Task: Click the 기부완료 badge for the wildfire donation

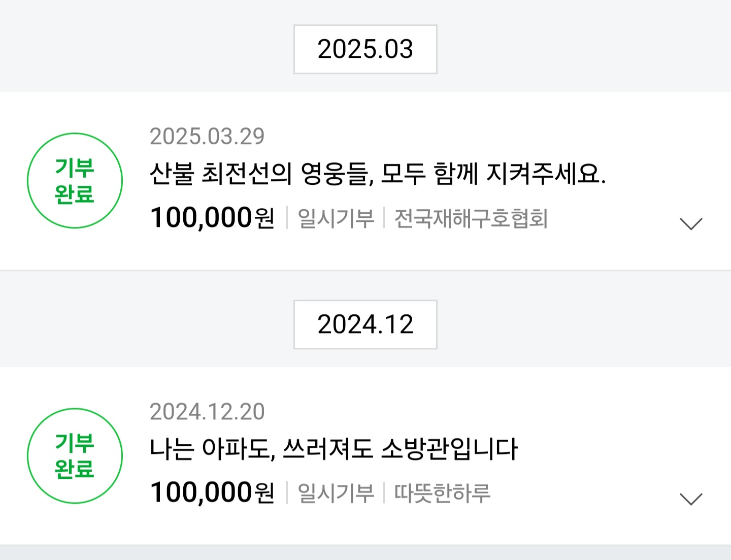Action: [x=75, y=181]
